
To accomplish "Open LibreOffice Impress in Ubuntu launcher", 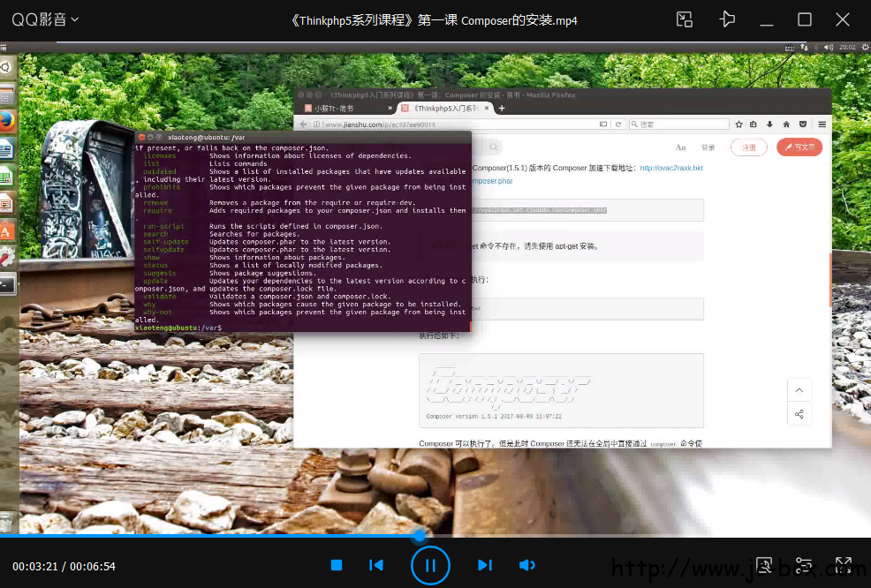I will (x=7, y=204).
